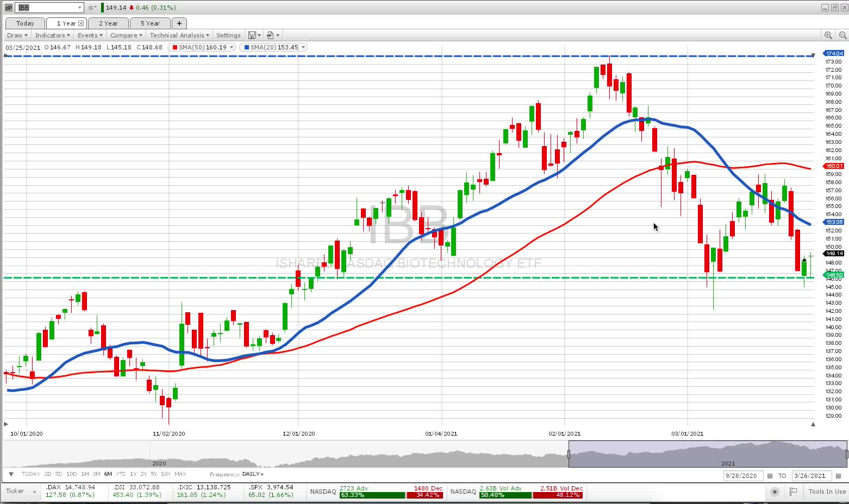The width and height of the screenshot is (849, 504).
Task: Open the IBB symbol dropdown
Action: (80, 8)
